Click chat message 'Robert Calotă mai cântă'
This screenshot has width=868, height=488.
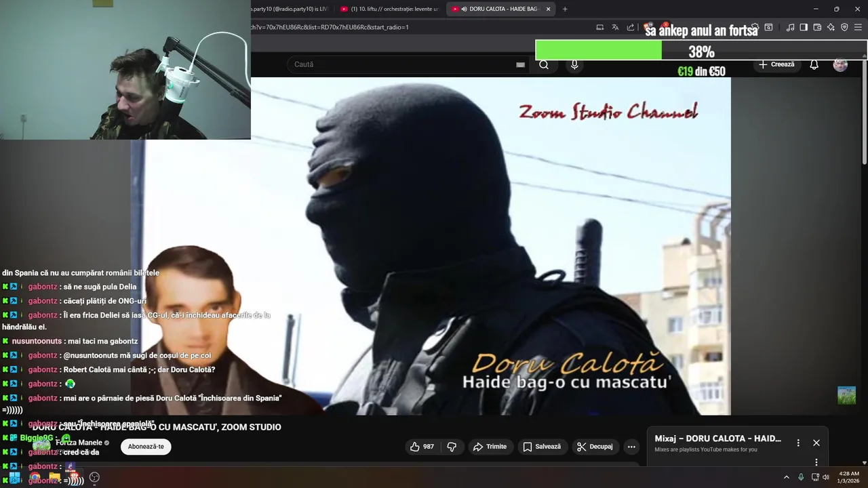[139, 369]
